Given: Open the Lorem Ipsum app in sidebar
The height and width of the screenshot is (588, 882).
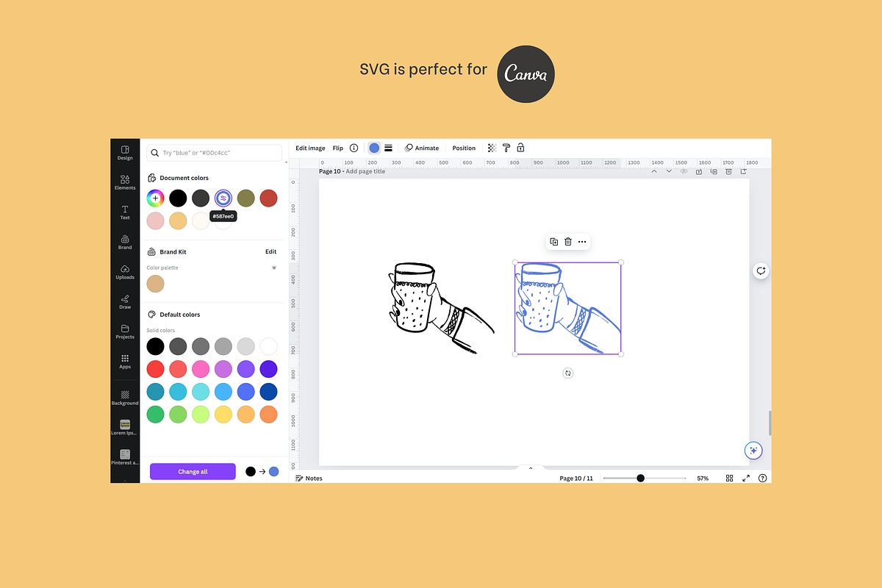Looking at the screenshot, I should pyautogui.click(x=125, y=427).
